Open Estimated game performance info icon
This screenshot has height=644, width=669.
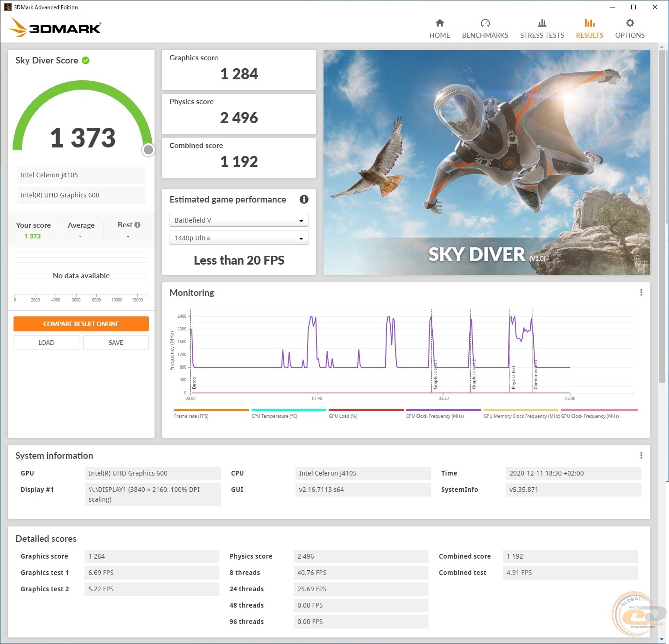(304, 199)
